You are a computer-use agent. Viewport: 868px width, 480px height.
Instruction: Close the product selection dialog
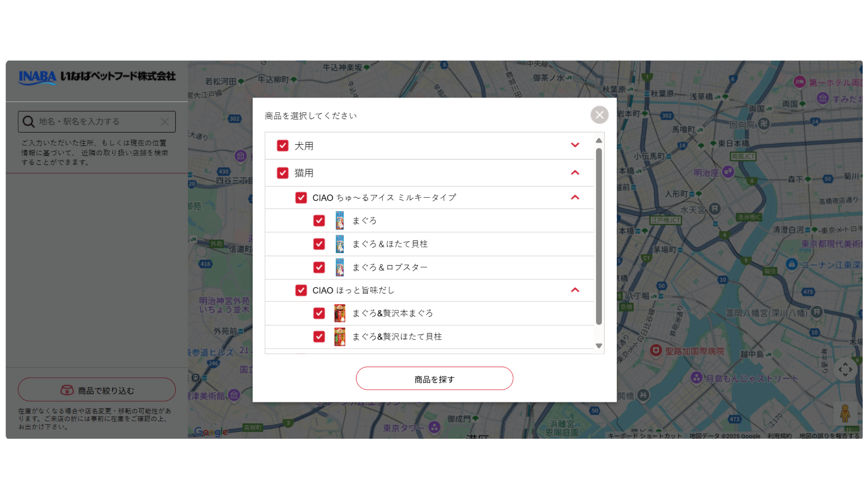point(599,115)
